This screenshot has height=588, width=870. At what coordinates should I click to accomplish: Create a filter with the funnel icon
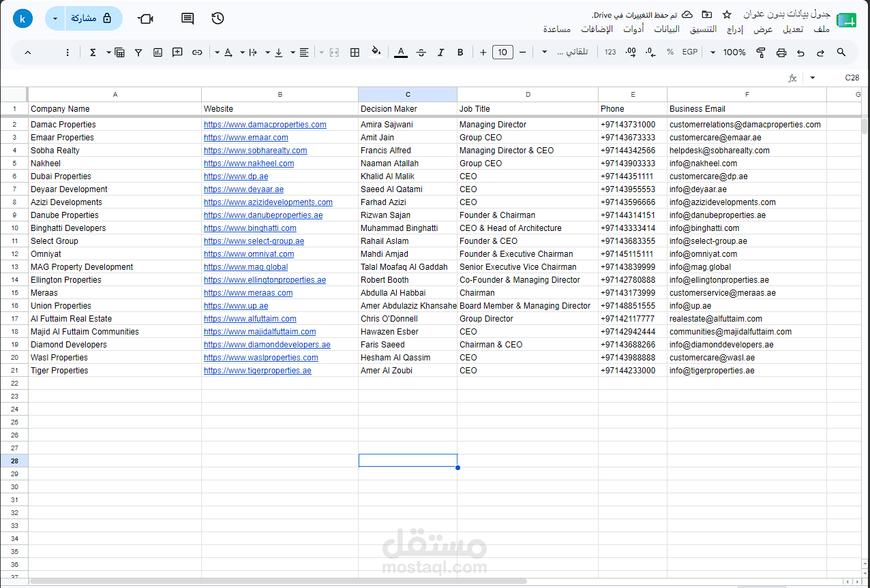click(138, 52)
